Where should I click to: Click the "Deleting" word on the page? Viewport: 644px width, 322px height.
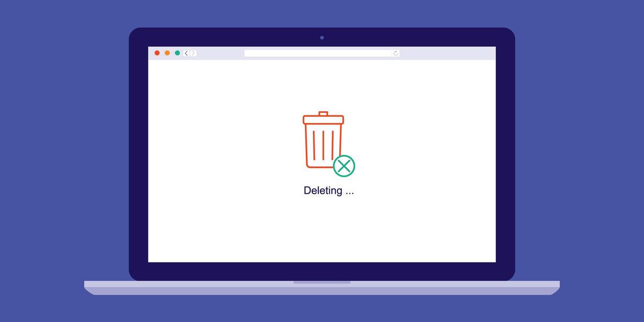pos(320,191)
